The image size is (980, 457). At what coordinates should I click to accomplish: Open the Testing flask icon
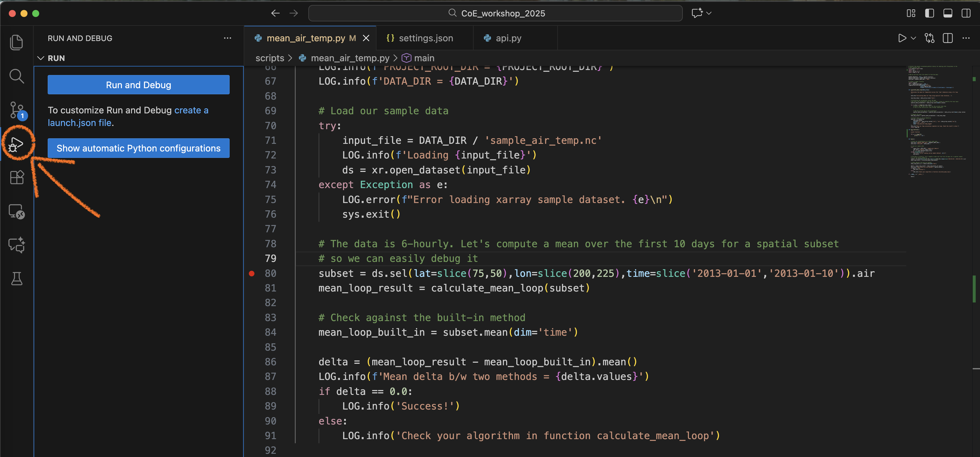point(16,279)
